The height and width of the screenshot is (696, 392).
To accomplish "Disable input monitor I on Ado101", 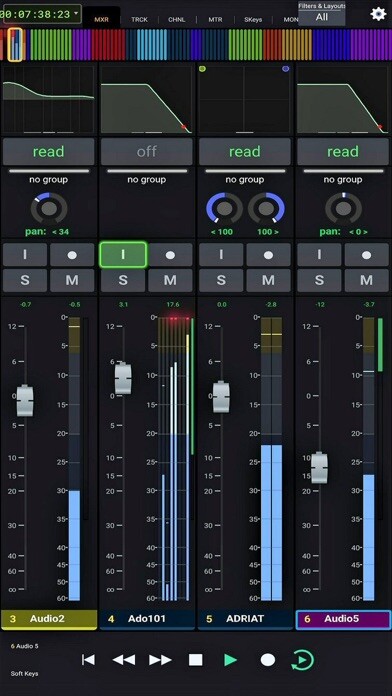I will pyautogui.click(x=123, y=255).
